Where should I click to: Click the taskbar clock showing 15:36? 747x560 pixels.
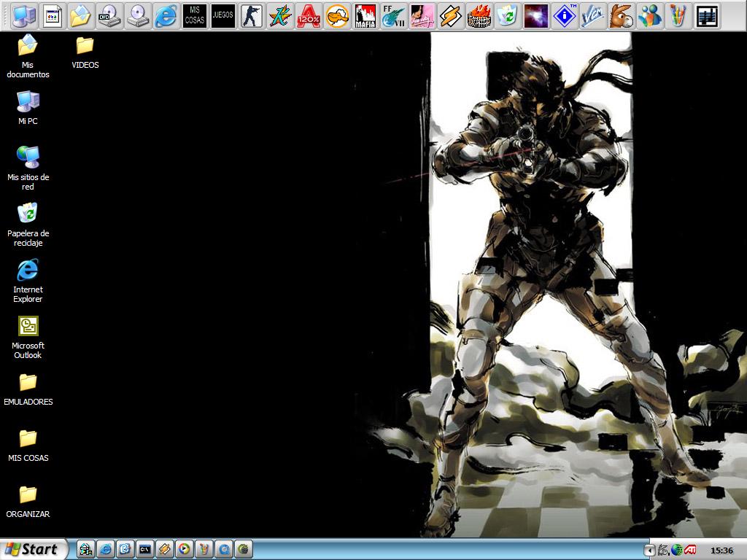(721, 550)
